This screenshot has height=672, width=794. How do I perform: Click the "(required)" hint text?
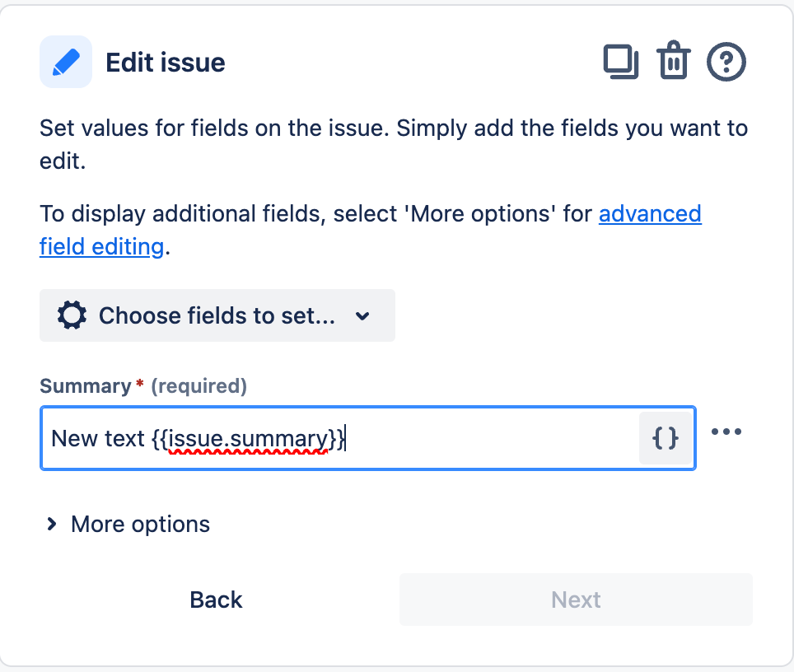199,385
